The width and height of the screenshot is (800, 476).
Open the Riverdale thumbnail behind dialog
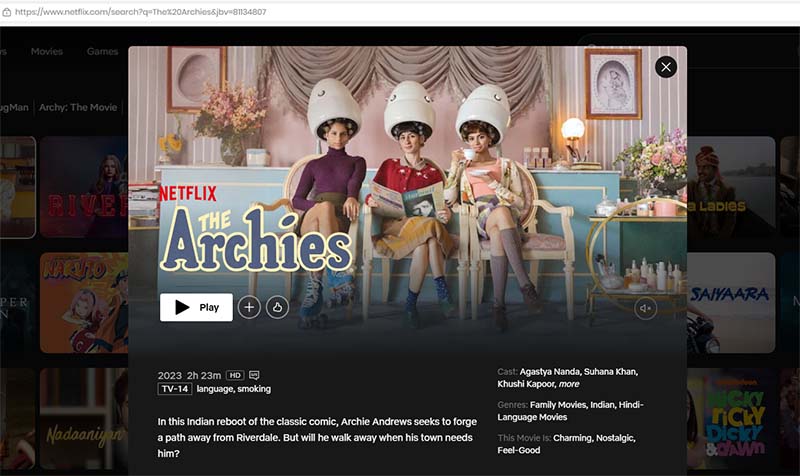click(84, 187)
